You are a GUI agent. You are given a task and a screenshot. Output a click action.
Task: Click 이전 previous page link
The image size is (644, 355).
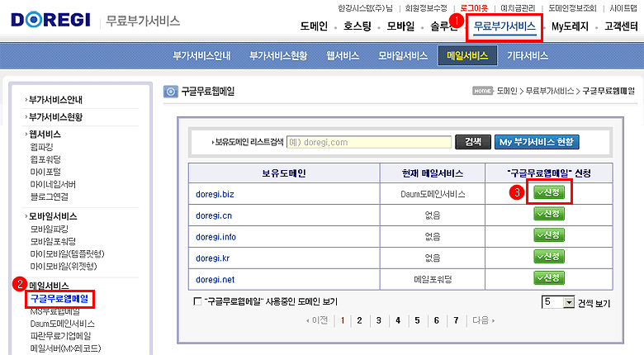click(317, 320)
